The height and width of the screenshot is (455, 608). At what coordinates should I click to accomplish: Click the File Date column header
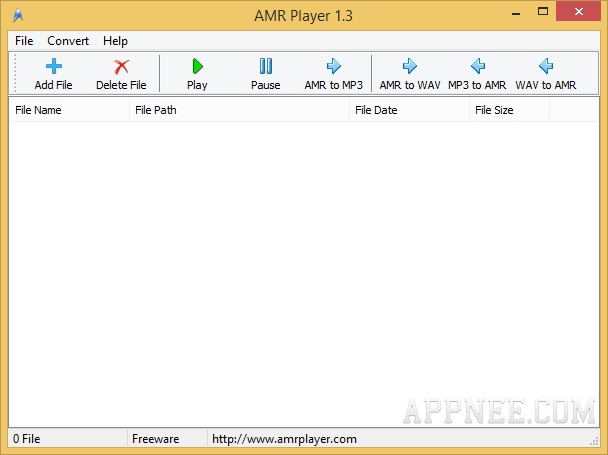pos(409,110)
